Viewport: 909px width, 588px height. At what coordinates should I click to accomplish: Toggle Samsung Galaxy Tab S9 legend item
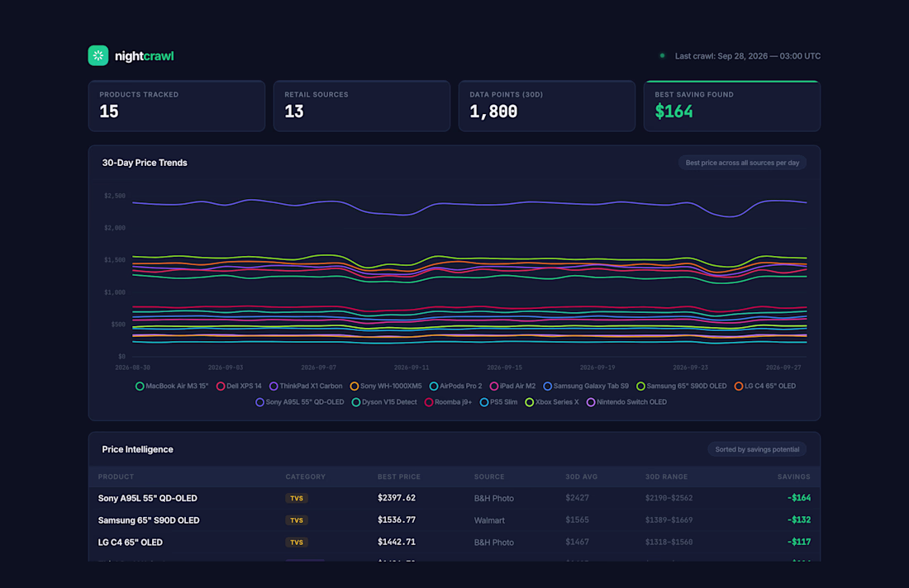[x=586, y=386]
